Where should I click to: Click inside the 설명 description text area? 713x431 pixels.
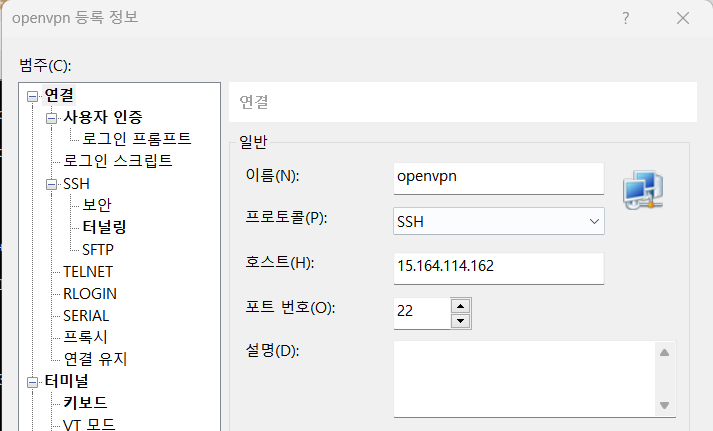click(x=524, y=379)
